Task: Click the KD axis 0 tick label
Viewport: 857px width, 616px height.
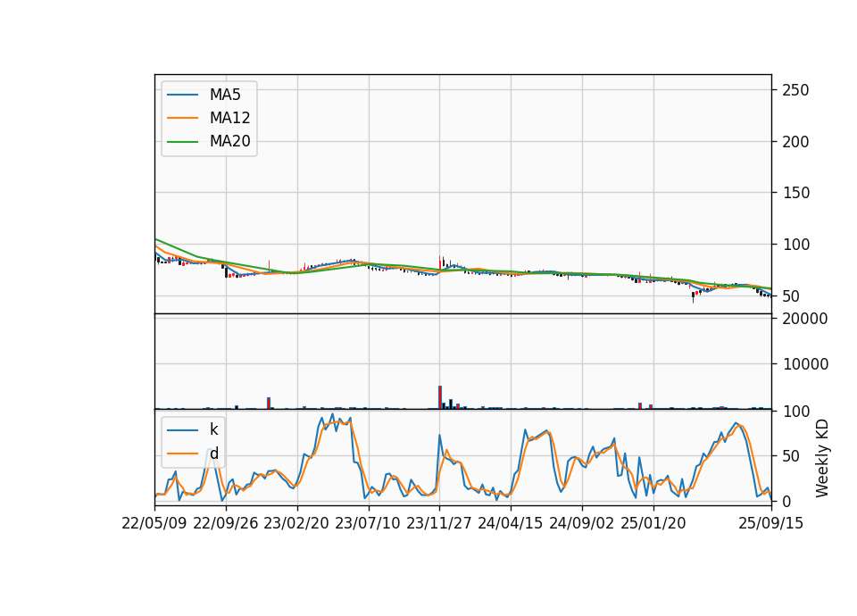Action: [x=786, y=501]
